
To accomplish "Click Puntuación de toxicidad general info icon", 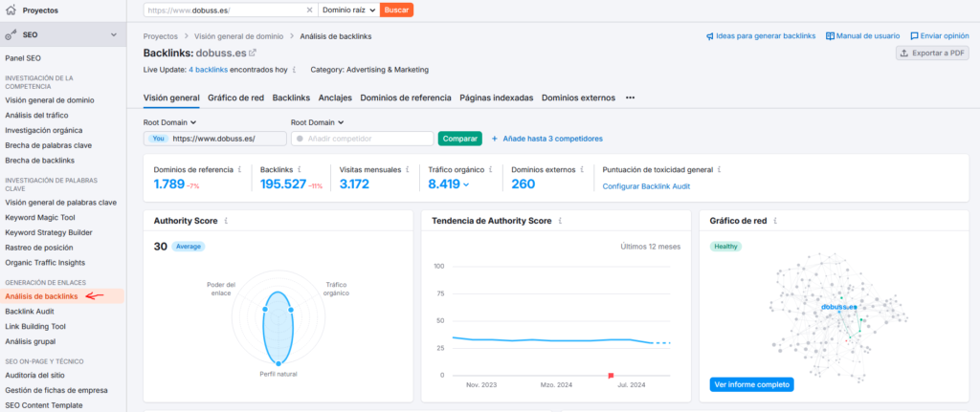I will pos(720,169).
